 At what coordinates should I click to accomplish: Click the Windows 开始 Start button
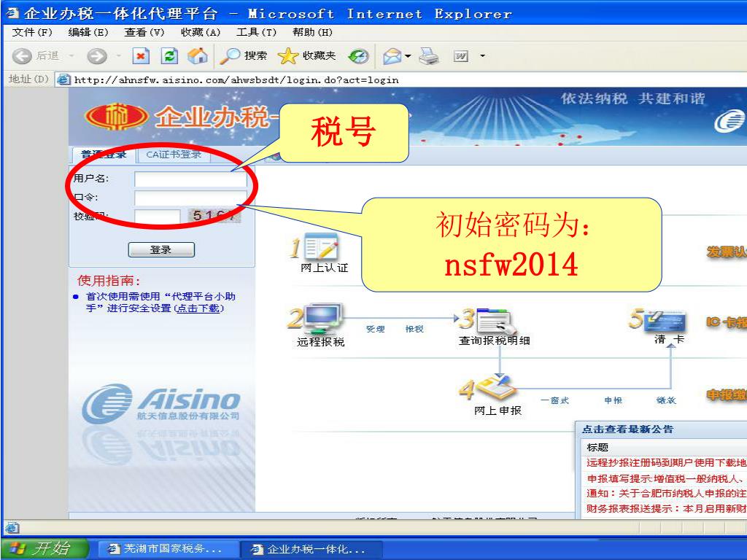pyautogui.click(x=44, y=548)
